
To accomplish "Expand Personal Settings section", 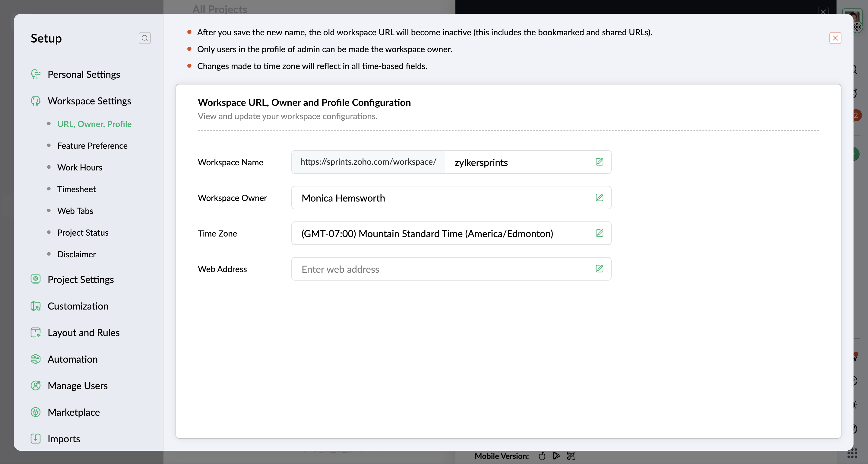I will (x=84, y=74).
